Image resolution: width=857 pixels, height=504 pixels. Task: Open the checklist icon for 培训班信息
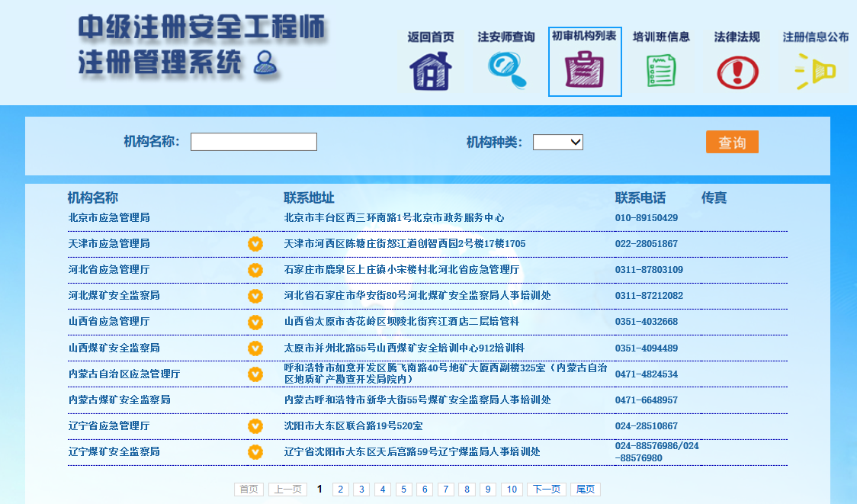(661, 71)
